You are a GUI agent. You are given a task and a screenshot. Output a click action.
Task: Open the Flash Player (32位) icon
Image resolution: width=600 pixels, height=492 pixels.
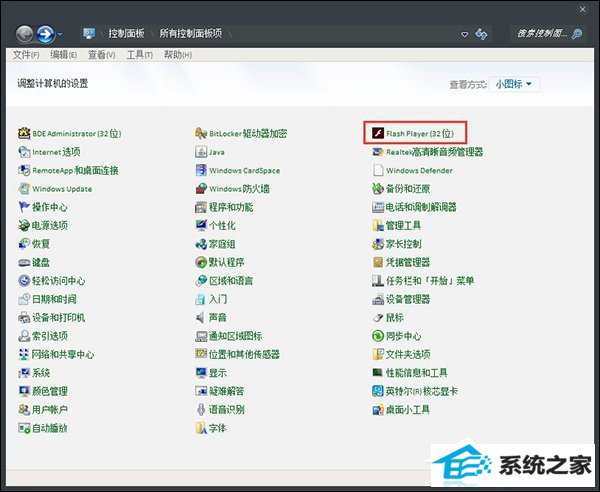[378, 133]
